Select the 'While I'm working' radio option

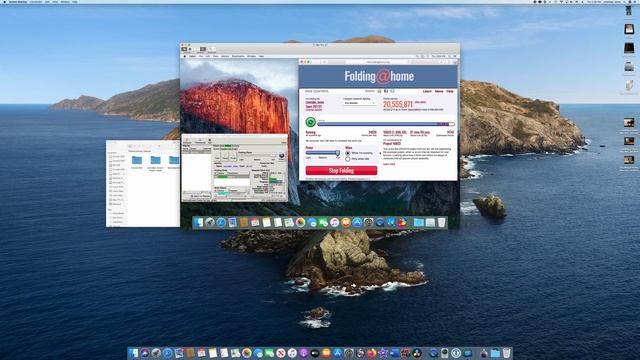pos(348,153)
